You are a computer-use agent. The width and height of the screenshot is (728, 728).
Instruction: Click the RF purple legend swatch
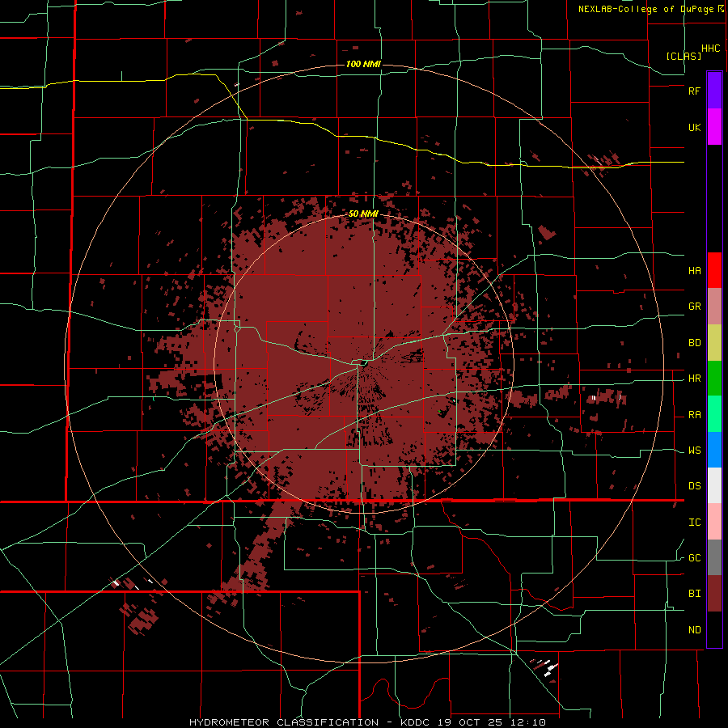click(714, 91)
